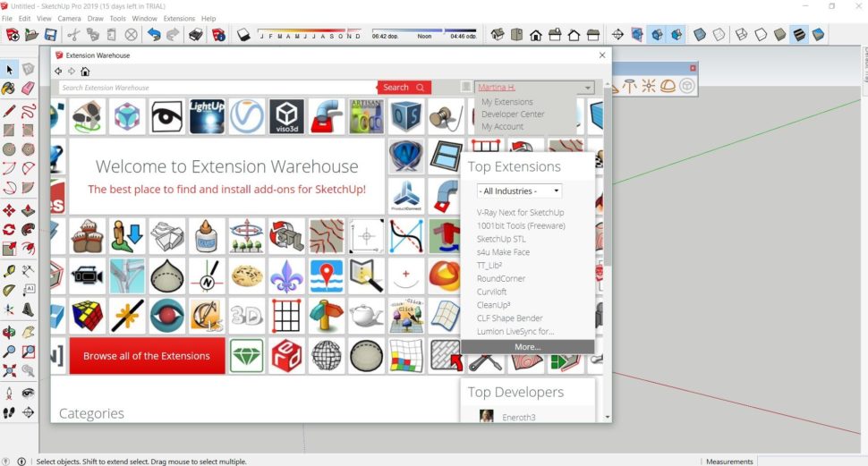The height and width of the screenshot is (466, 868).
Task: Open the fleur-de-lis extension tile
Action: pyautogui.click(x=286, y=276)
